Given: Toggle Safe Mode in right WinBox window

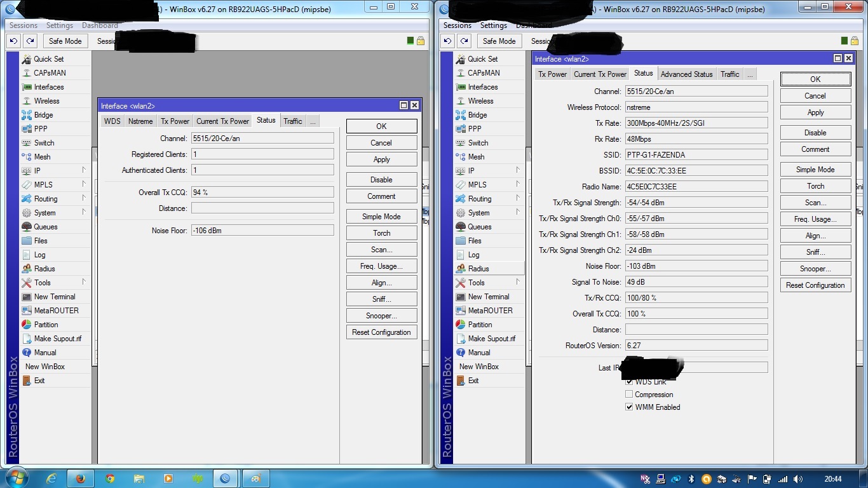Looking at the screenshot, I should (499, 41).
